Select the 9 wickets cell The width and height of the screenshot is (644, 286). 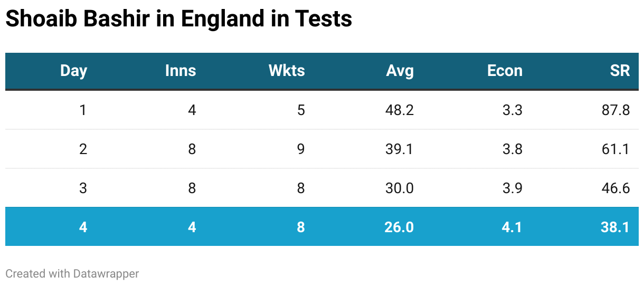301,149
